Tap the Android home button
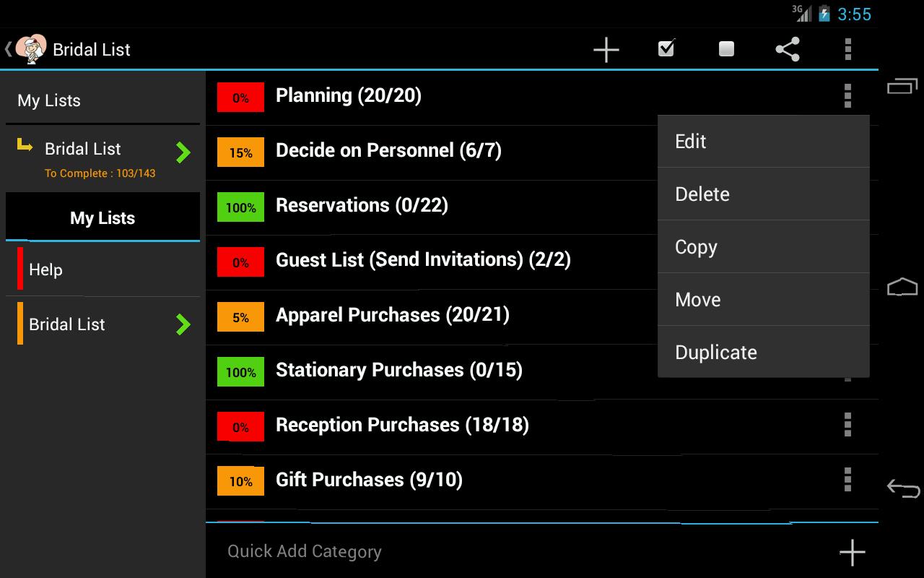 pos(902,287)
